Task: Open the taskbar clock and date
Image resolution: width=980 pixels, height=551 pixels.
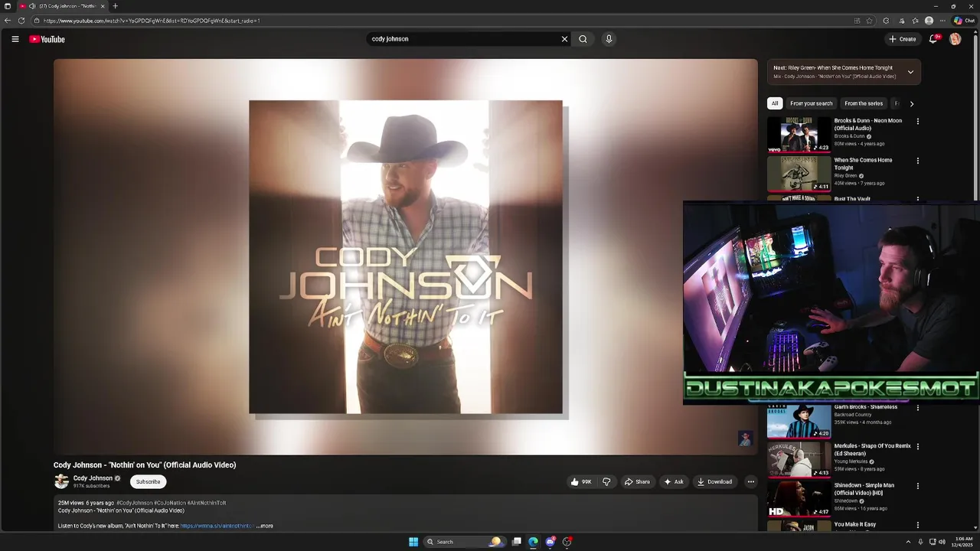Action: pos(963,542)
